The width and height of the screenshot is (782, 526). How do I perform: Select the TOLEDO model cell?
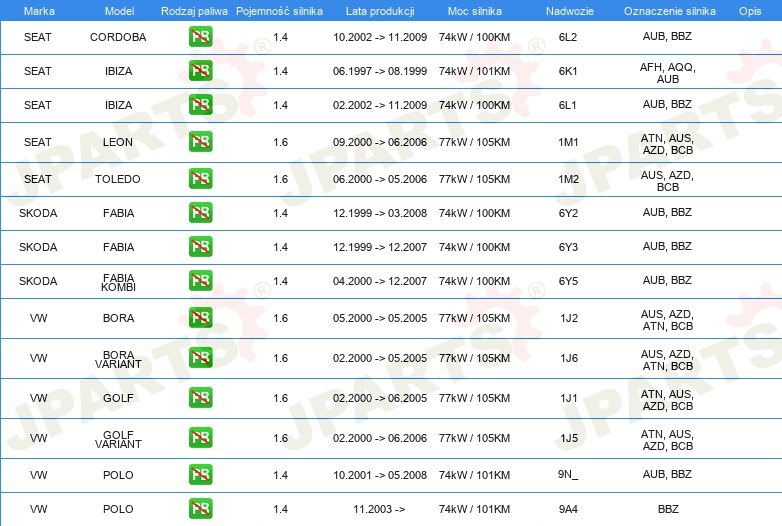tap(118, 179)
